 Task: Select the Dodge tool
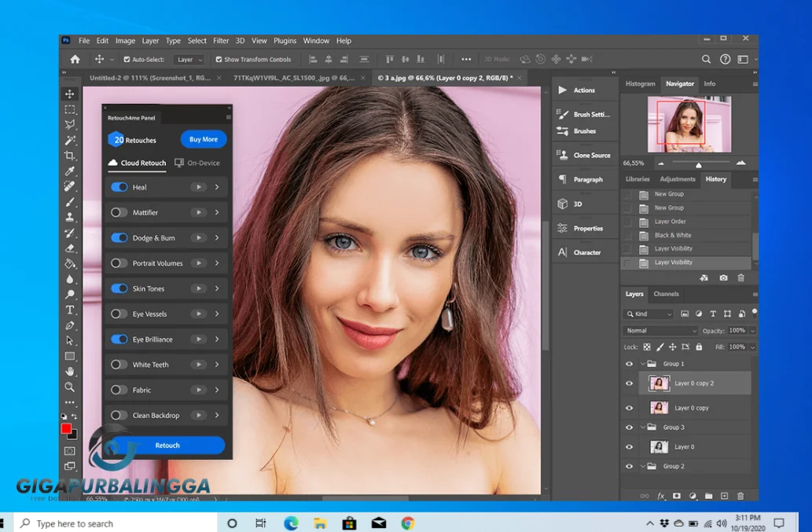tap(69, 295)
